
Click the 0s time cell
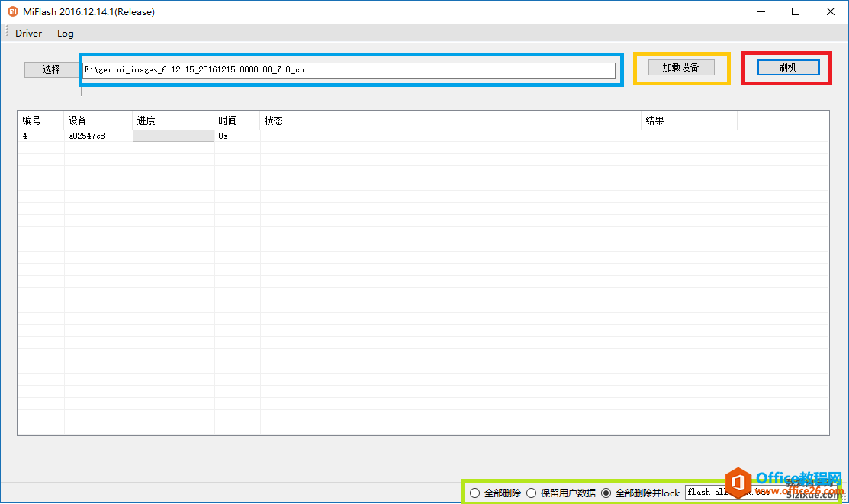pyautogui.click(x=237, y=136)
